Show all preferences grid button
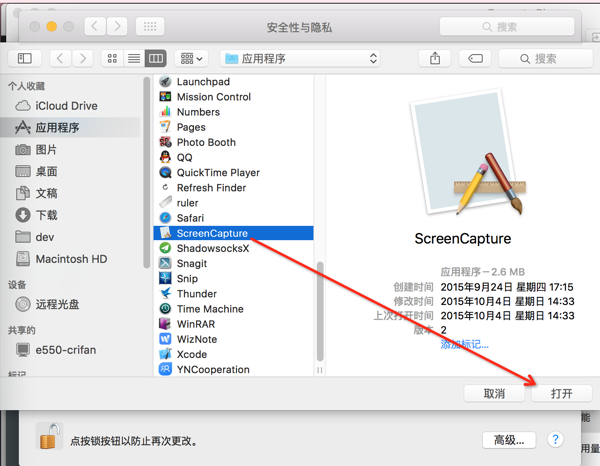The width and height of the screenshot is (600, 466). (x=150, y=26)
